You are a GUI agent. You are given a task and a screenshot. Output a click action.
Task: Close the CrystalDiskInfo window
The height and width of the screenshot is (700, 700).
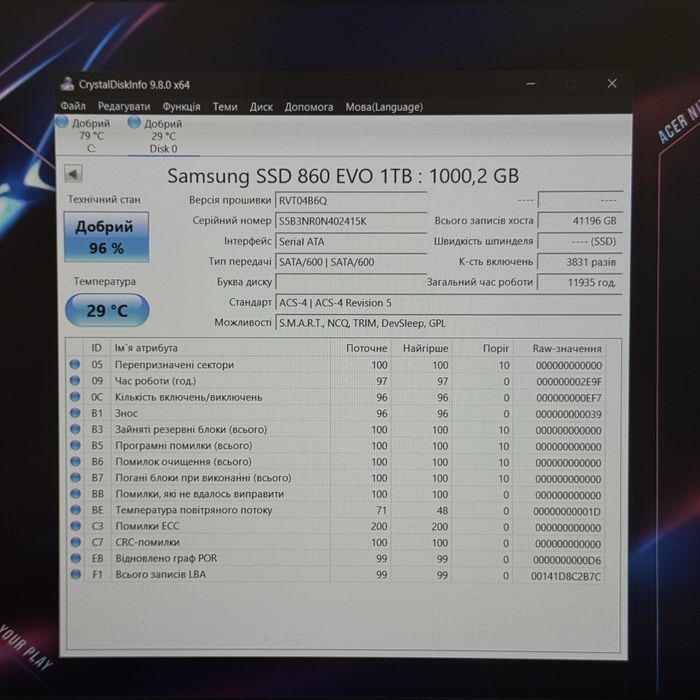(612, 83)
